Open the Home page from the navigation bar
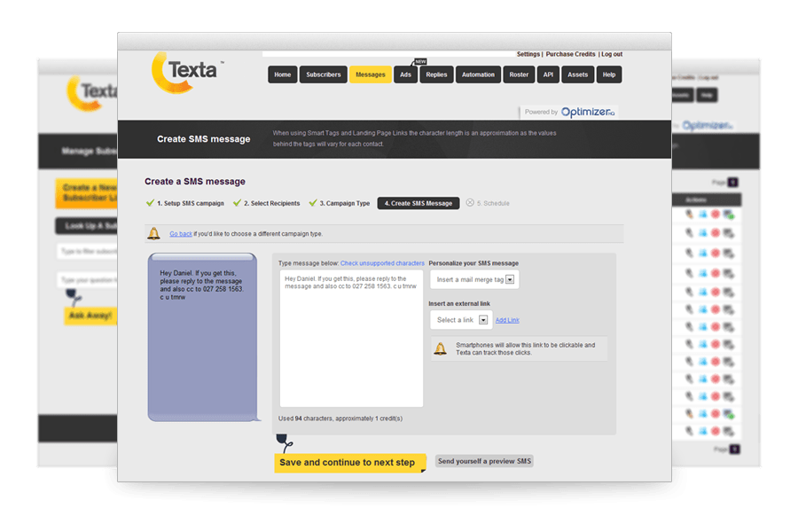Image resolution: width=798 pixels, height=532 pixels. (283, 74)
